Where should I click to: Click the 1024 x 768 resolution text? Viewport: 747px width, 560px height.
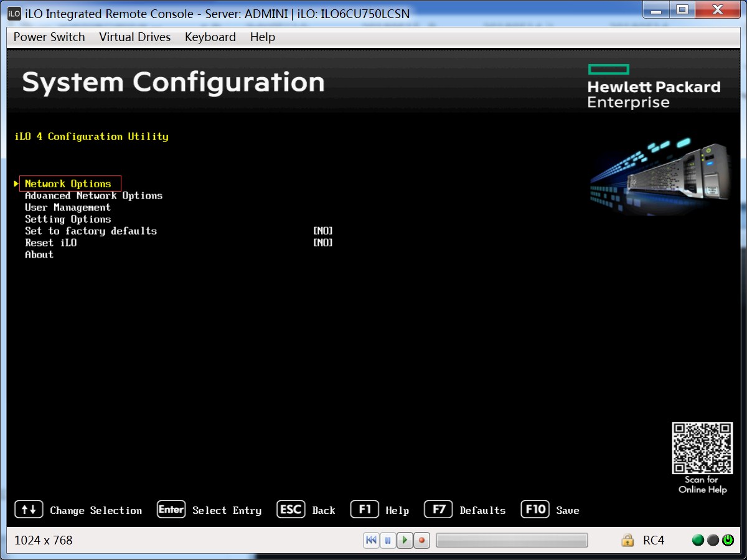[x=44, y=540]
